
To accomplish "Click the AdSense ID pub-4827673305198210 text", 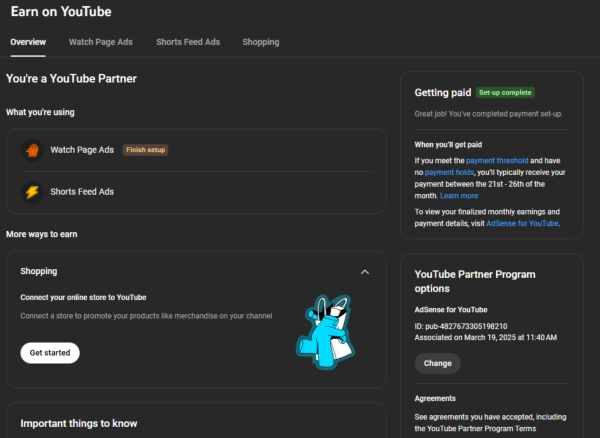I will coord(461,326).
